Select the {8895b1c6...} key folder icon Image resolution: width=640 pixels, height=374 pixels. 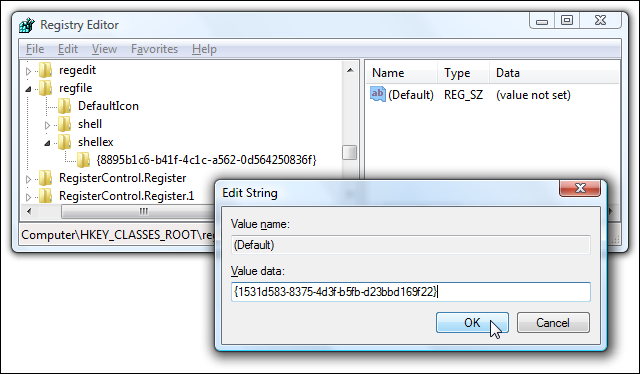(83, 160)
